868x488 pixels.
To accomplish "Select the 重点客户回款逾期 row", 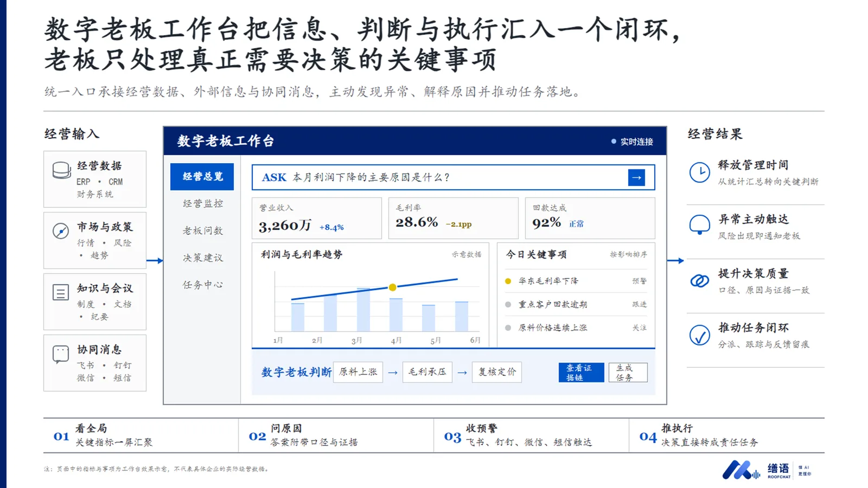I will point(576,304).
